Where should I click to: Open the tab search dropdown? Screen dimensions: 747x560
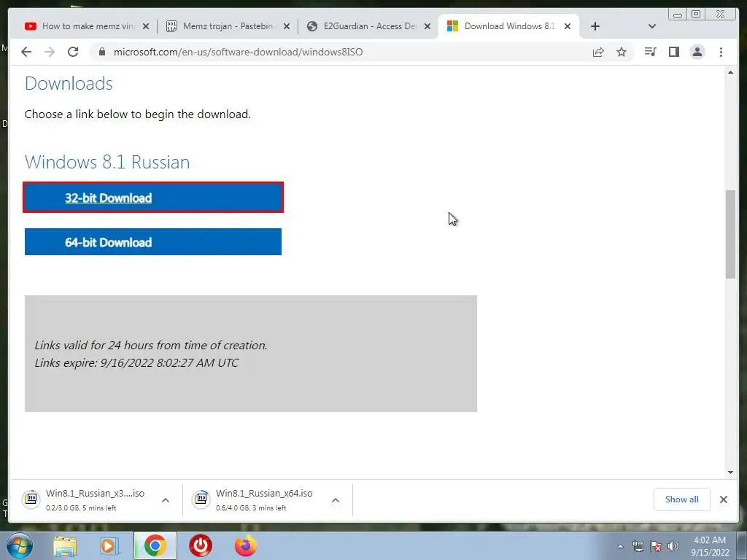tap(652, 26)
